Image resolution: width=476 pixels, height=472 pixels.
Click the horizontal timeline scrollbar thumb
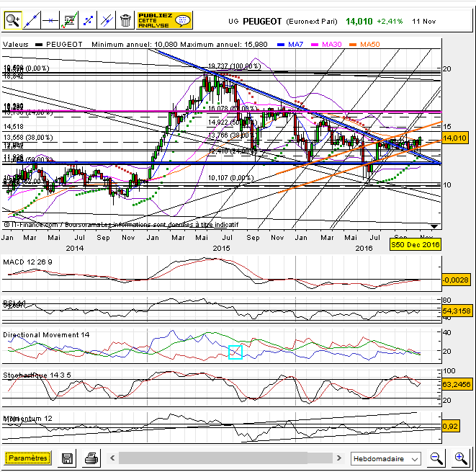(x=213, y=458)
